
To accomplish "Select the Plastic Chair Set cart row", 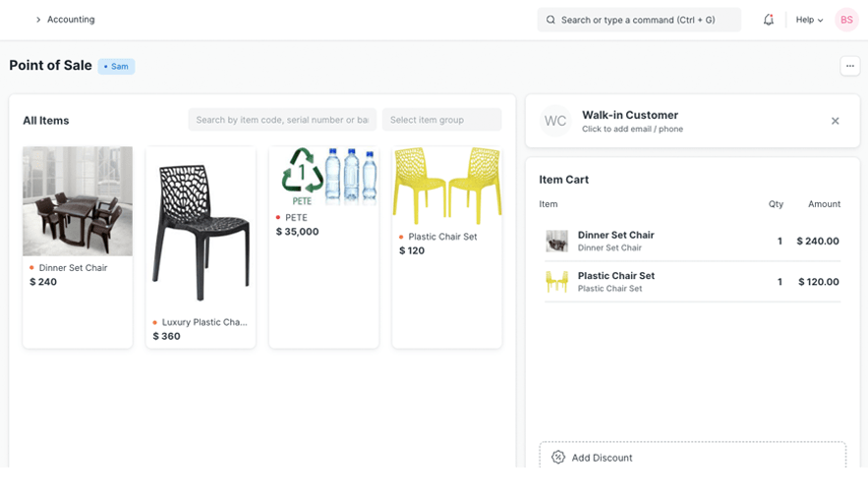I will [x=692, y=282].
